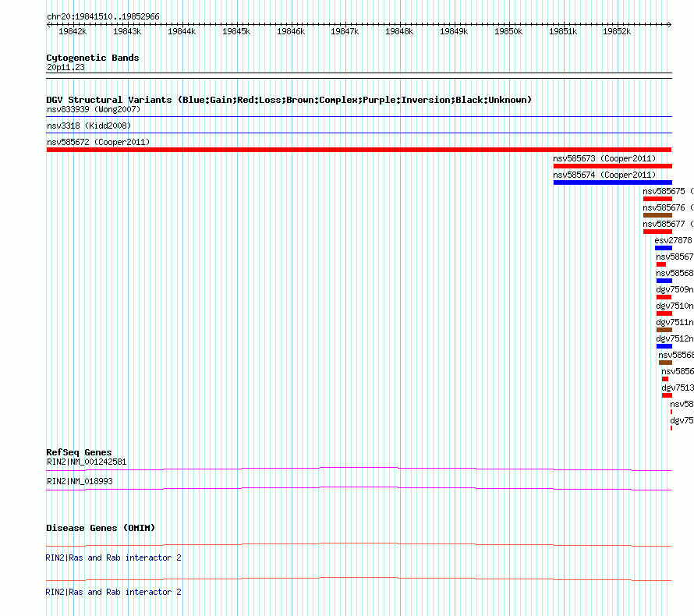
Task: Select the 19851k ruler label
Action: click(x=563, y=31)
